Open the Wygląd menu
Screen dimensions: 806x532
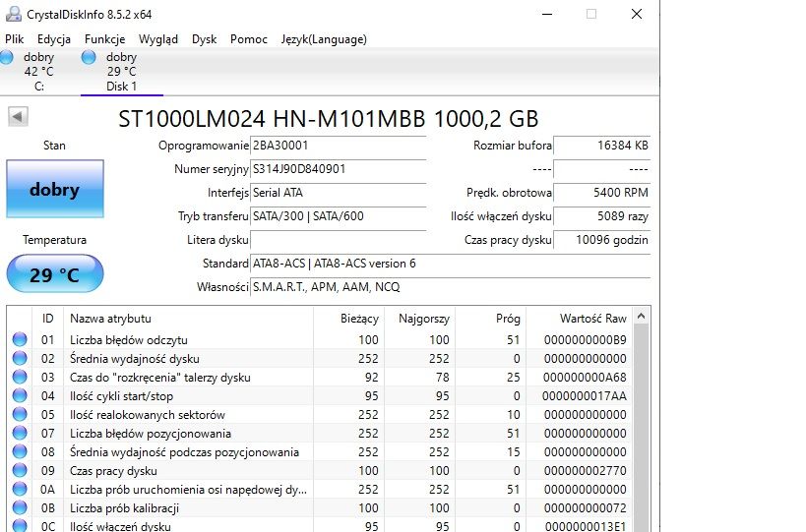pyautogui.click(x=158, y=39)
